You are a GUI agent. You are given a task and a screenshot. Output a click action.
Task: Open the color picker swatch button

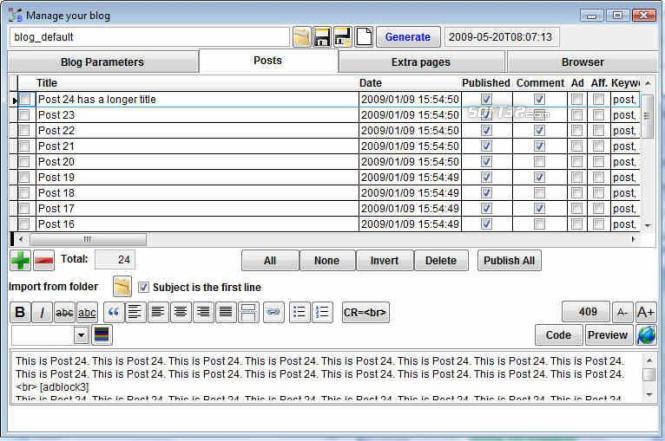tap(102, 335)
